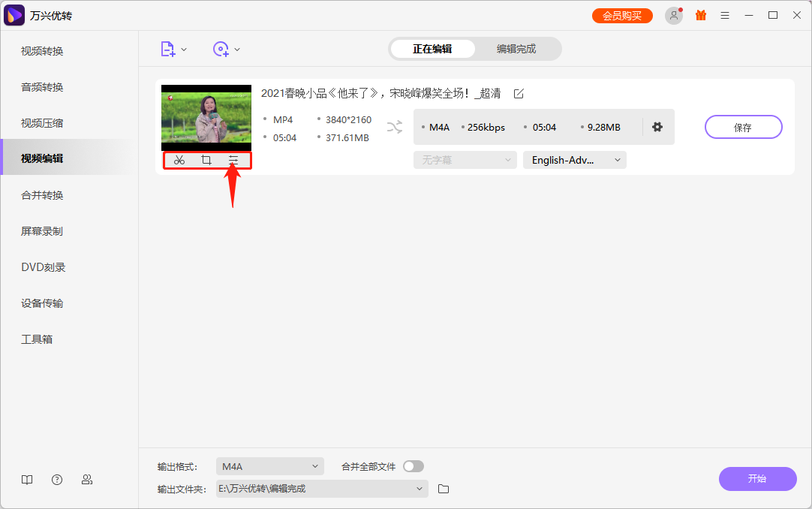The width and height of the screenshot is (812, 509).
Task: Open the gift box icon
Action: [701, 16]
